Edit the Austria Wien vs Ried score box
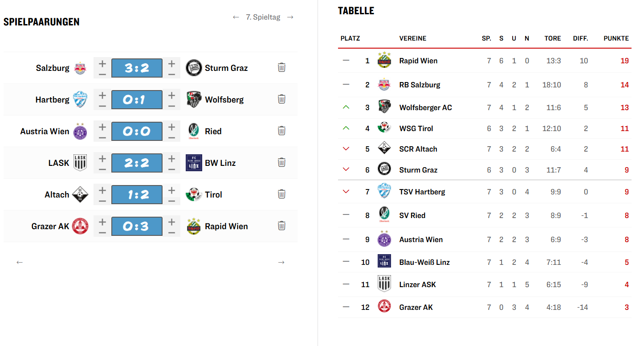 (x=137, y=131)
